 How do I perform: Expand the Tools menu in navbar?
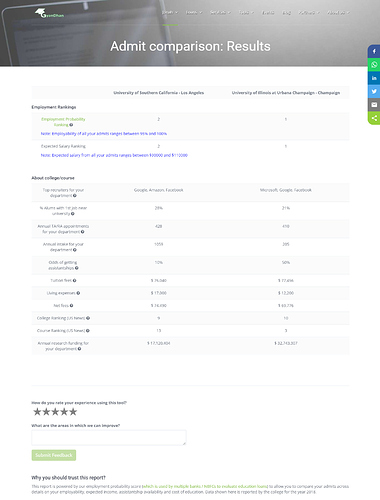(246, 13)
